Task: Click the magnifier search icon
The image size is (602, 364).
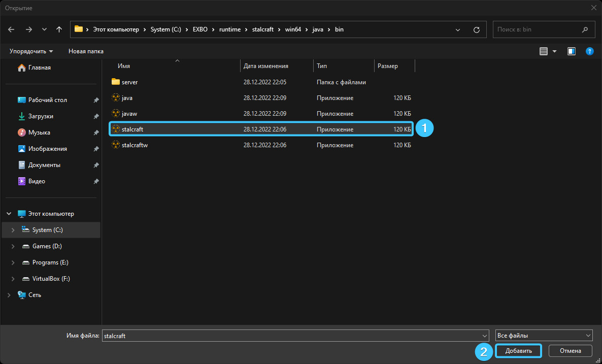Action: pos(585,29)
